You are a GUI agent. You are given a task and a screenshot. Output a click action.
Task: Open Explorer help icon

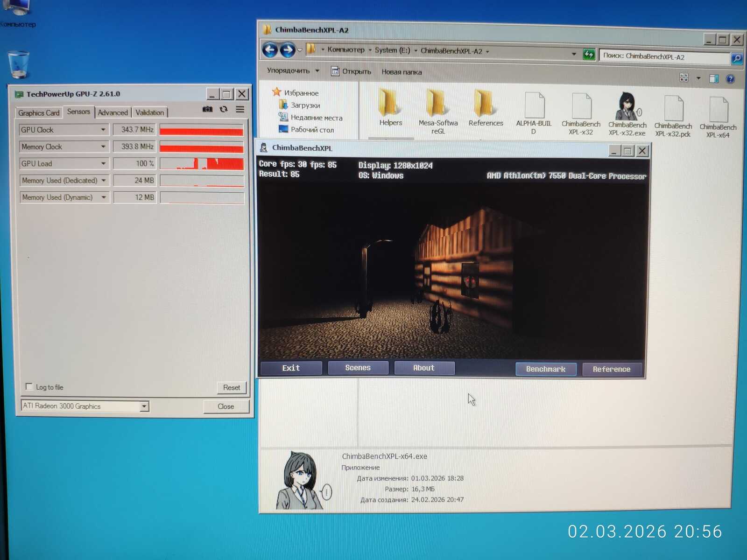click(x=731, y=79)
